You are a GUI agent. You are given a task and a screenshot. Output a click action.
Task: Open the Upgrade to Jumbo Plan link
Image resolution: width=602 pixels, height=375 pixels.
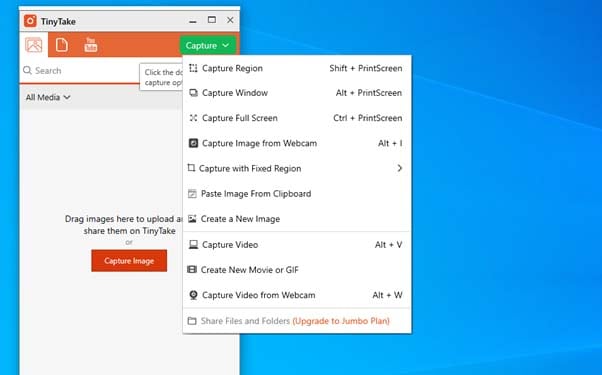pos(341,321)
